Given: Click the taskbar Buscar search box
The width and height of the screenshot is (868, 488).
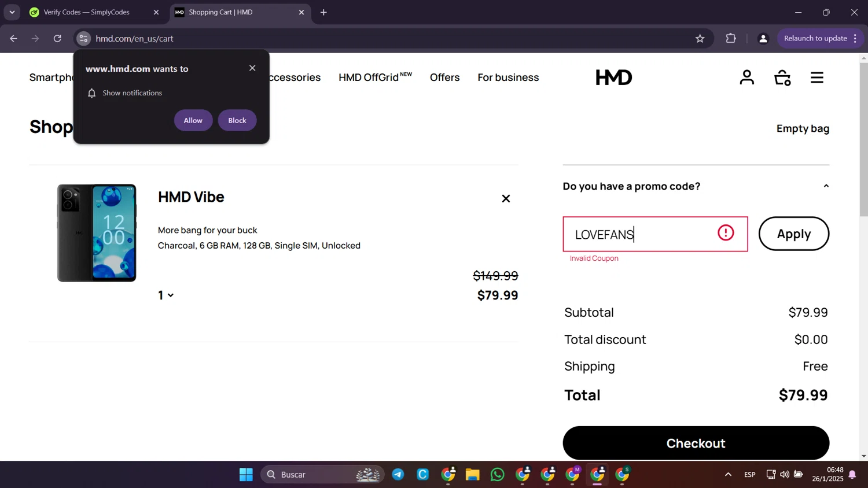Looking at the screenshot, I should 322,475.
